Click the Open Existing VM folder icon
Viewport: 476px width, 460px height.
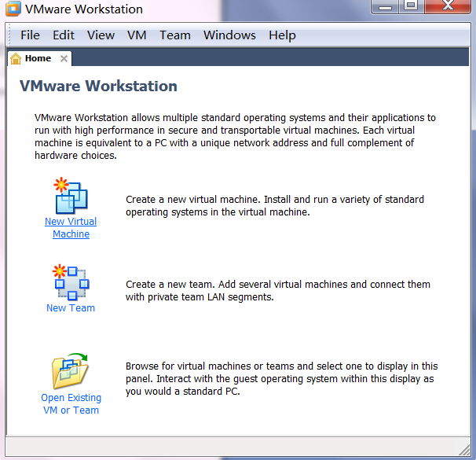[x=70, y=371]
